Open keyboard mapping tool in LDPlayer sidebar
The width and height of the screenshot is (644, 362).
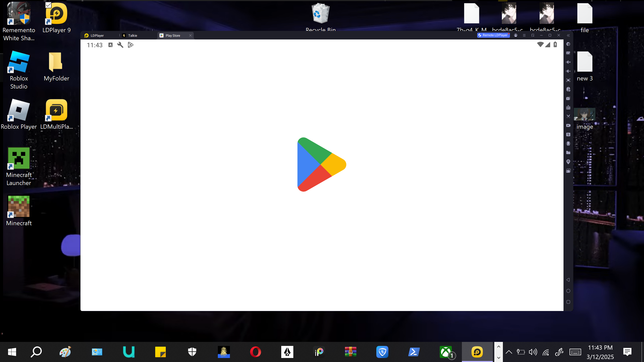[568, 53]
